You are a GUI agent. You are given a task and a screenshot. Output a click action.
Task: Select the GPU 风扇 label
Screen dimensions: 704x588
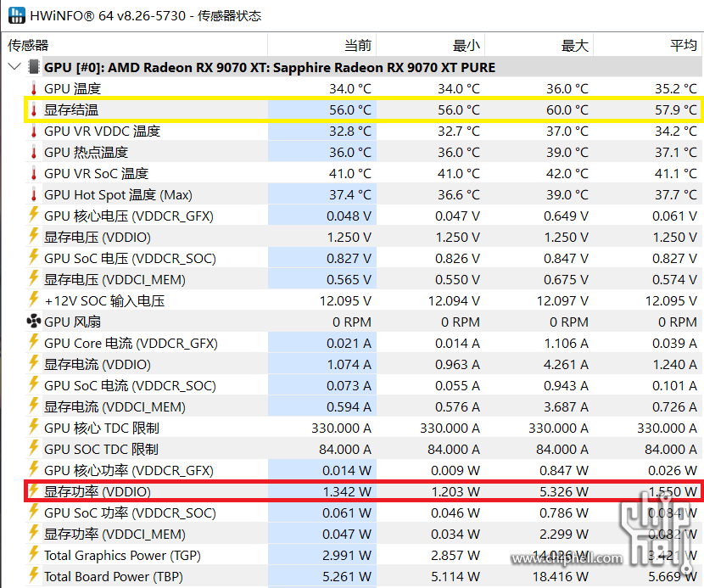point(72,322)
